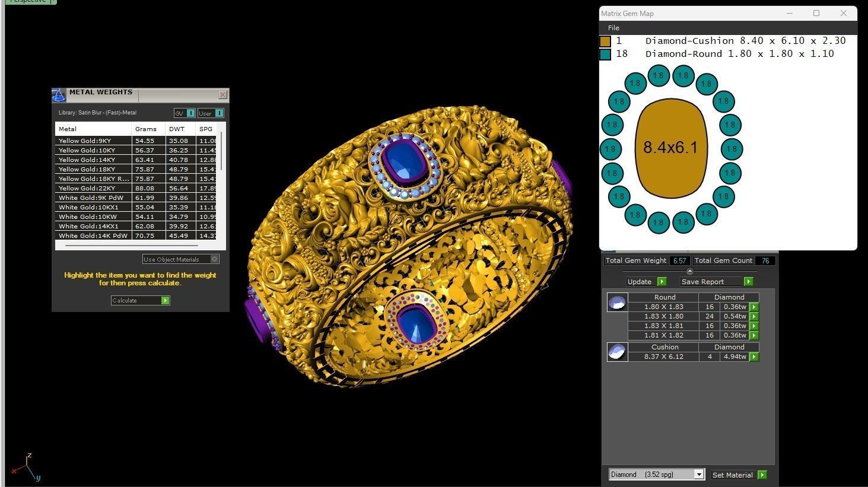Select the lower blue cushion gem on ring
Screen dimensions: 868x487
pos(416,326)
